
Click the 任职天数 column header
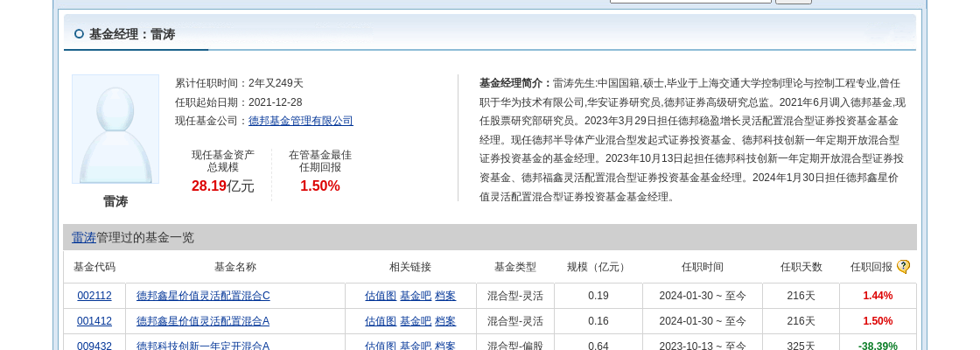[801, 267]
